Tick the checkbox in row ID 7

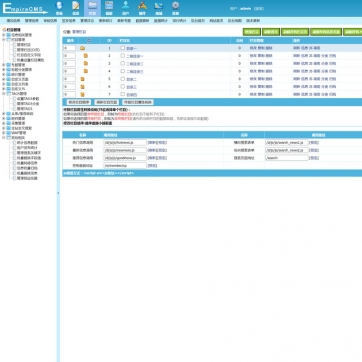123,94
